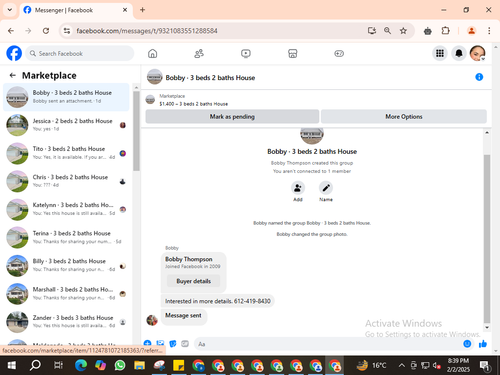500x375 pixels.
Task: Click the Facebook logo icon
Action: [14, 53]
